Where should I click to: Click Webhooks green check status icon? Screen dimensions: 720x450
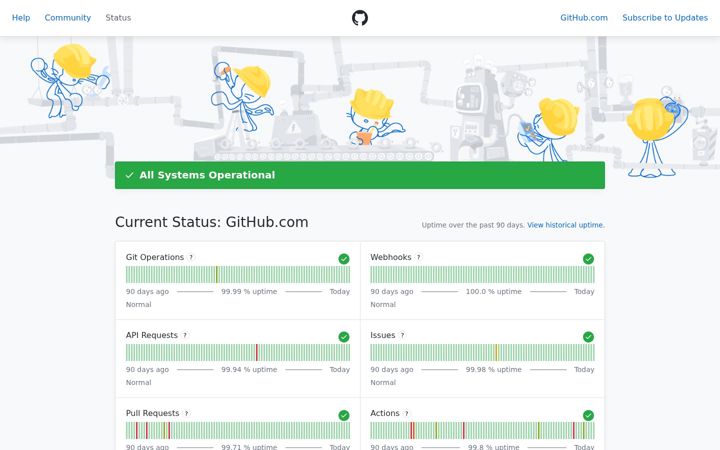point(588,259)
